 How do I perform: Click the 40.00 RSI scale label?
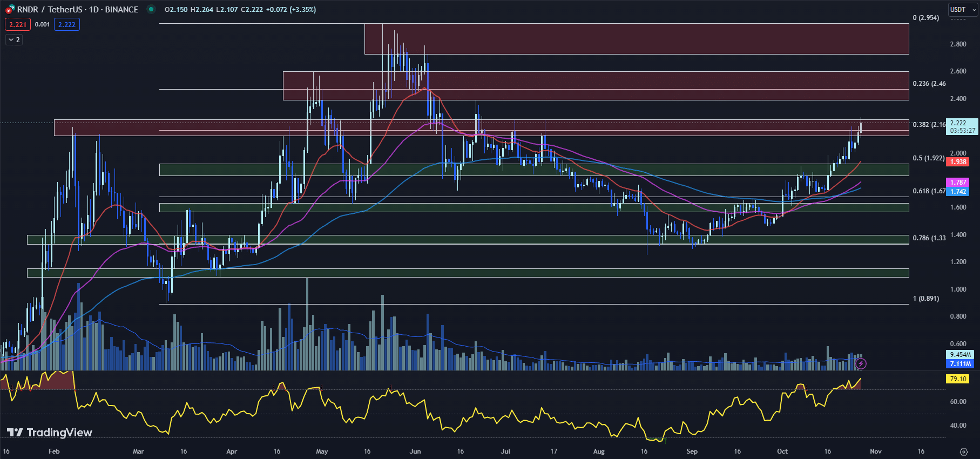pos(958,426)
